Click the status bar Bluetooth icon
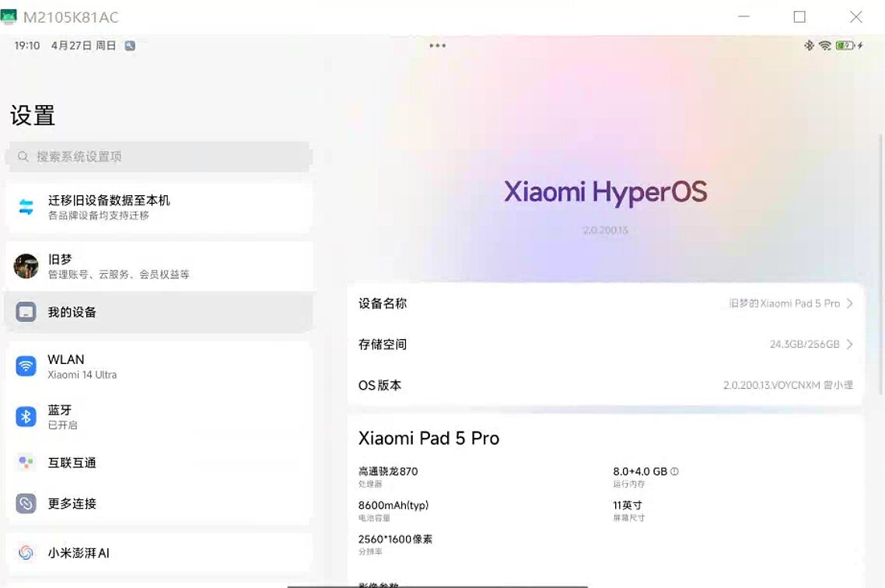 pyautogui.click(x=810, y=46)
